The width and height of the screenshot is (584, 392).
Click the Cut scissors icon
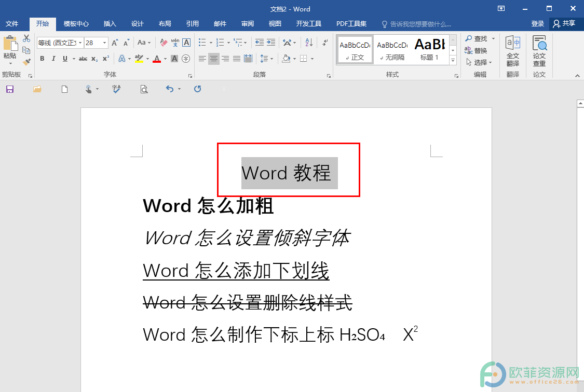coord(26,38)
